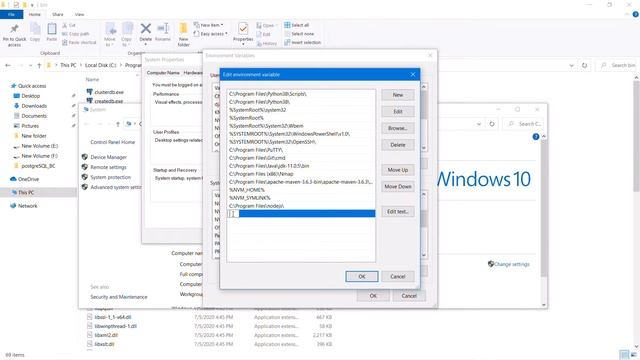Screen dimensions: 640x360
Task: Click Select none in ribbon
Action: pyautogui.click(x=299, y=34)
